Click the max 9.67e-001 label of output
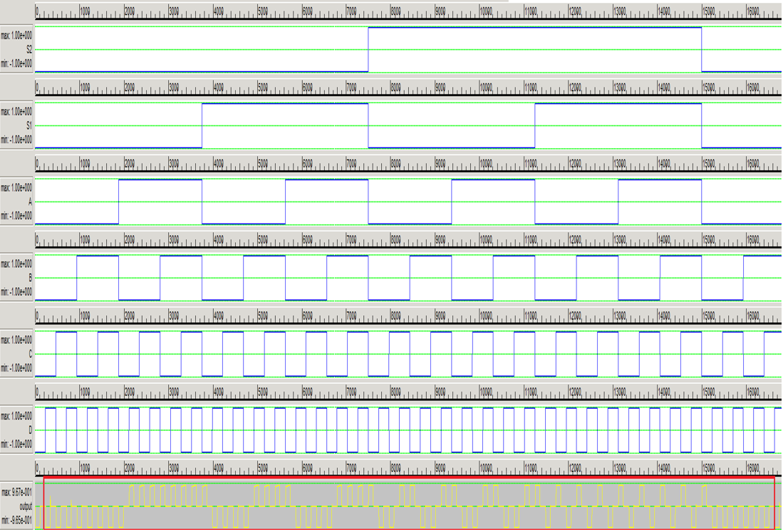 coord(17,492)
